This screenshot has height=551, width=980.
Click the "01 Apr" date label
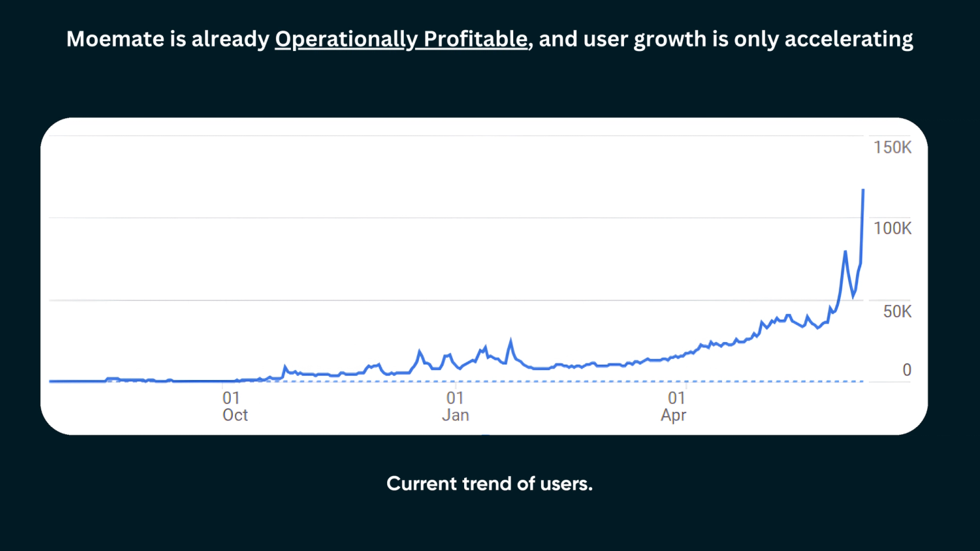[674, 406]
